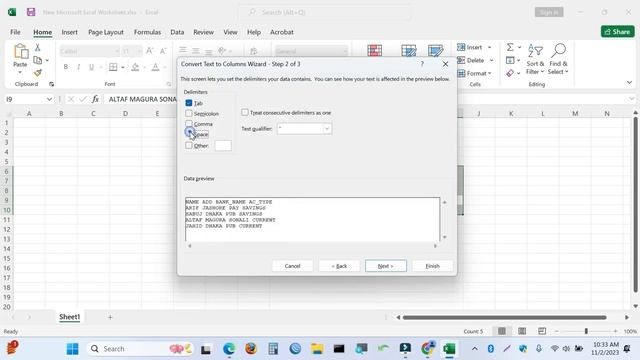The height and width of the screenshot is (360, 640).
Task: Click Cancel in the wizard dialog
Action: 292,266
